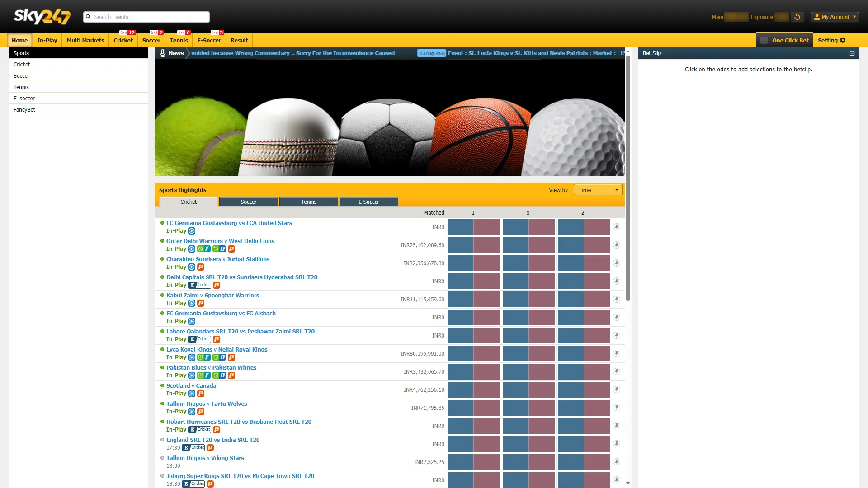
Task: Open the Cricket tab in top navigation
Action: pos(123,40)
